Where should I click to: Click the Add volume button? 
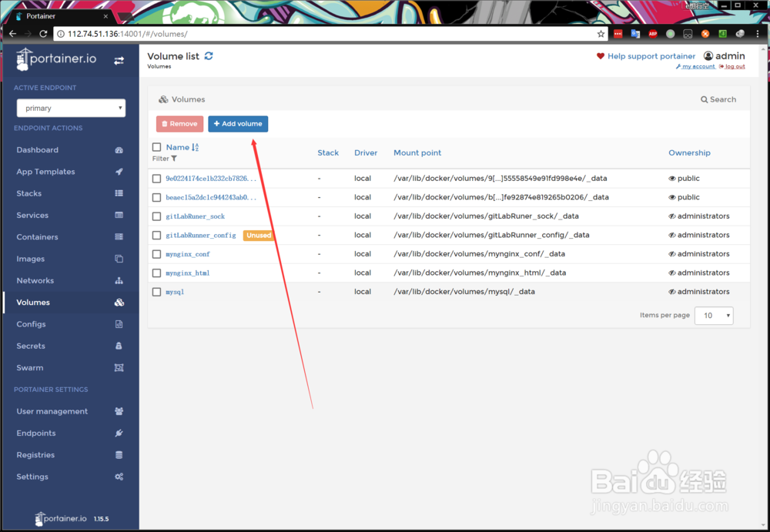tap(238, 123)
